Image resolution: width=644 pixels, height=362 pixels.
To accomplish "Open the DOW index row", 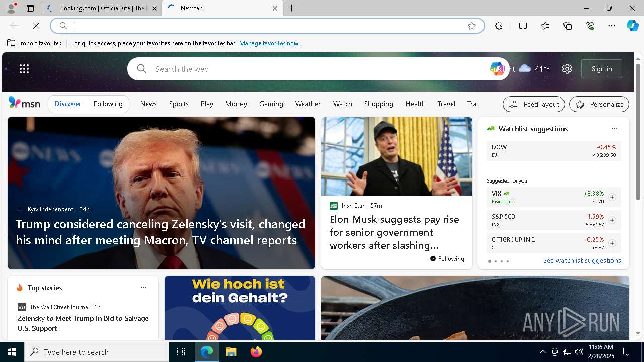I will [x=553, y=151].
